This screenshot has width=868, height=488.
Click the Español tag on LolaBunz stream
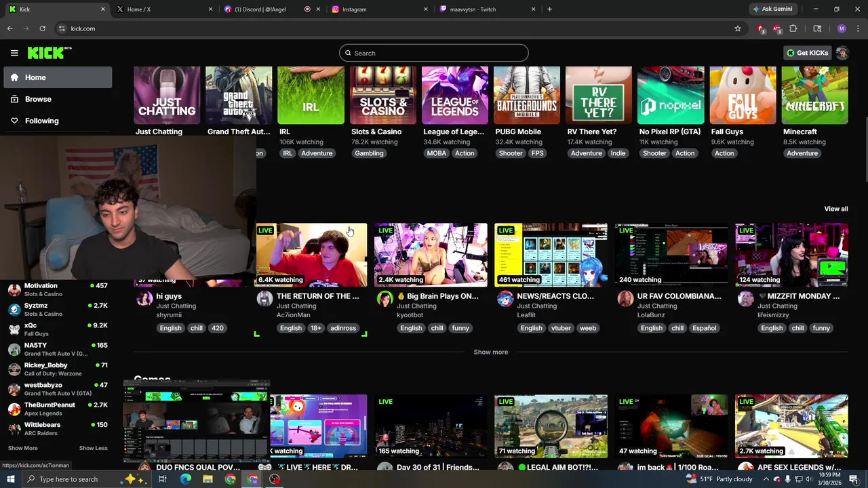click(704, 328)
